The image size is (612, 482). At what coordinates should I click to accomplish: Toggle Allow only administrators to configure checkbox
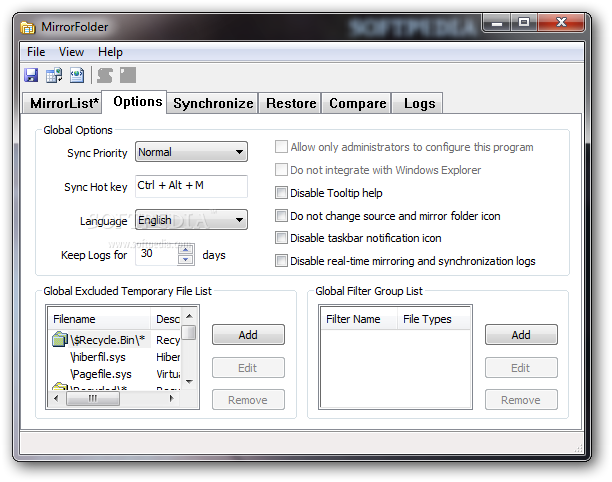281,147
